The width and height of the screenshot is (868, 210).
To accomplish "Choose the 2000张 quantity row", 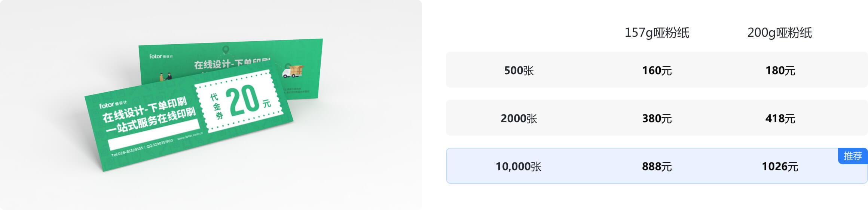I will pos(519,118).
